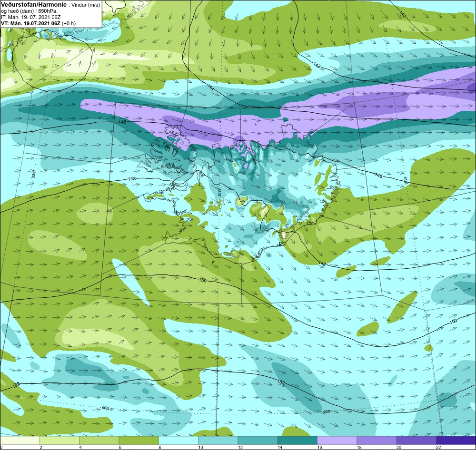Select the pale yellow 0–2 m/s legend swatch
Screen dimensions: 476x450
20,440
